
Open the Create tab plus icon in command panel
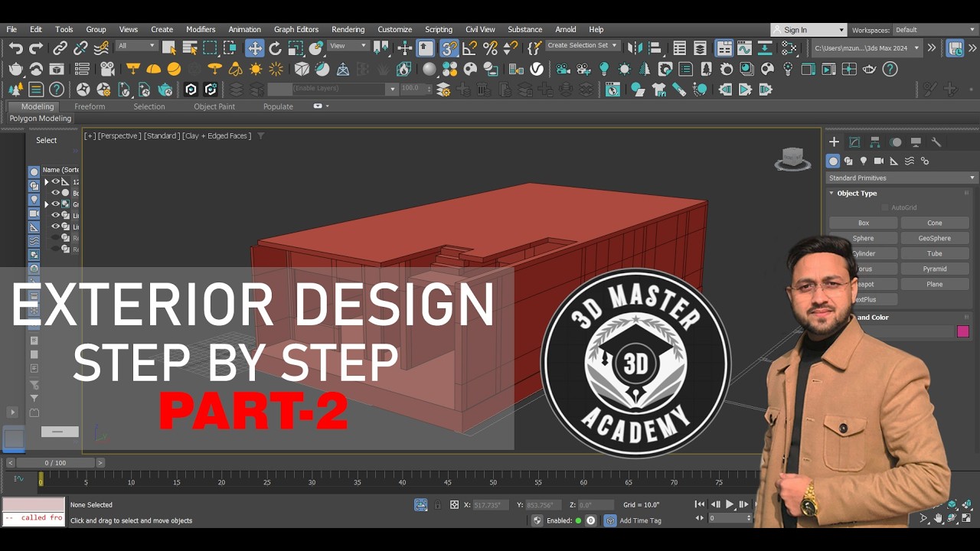click(x=835, y=142)
